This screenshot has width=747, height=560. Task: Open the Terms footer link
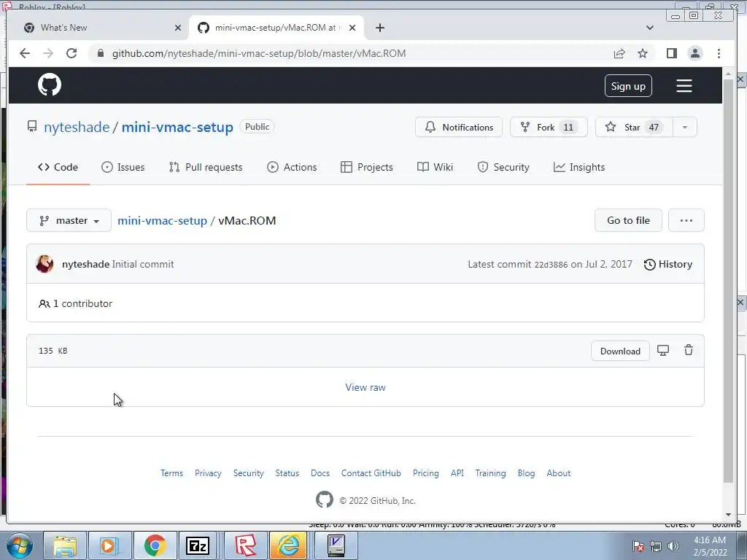171,472
